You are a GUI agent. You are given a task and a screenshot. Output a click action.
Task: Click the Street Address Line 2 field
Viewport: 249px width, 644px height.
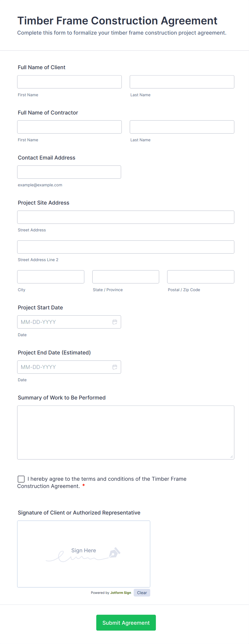[x=126, y=247]
